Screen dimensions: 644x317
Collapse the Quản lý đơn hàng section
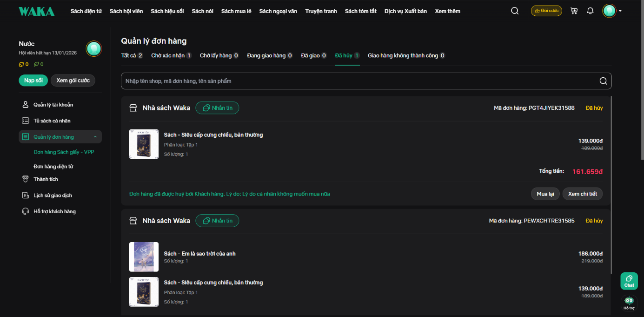pyautogui.click(x=95, y=137)
